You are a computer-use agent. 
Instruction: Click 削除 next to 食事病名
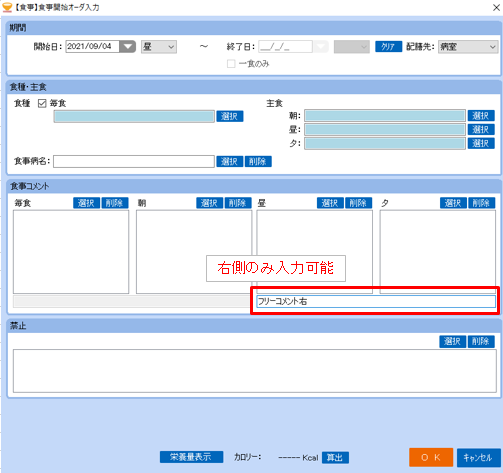pyautogui.click(x=258, y=161)
